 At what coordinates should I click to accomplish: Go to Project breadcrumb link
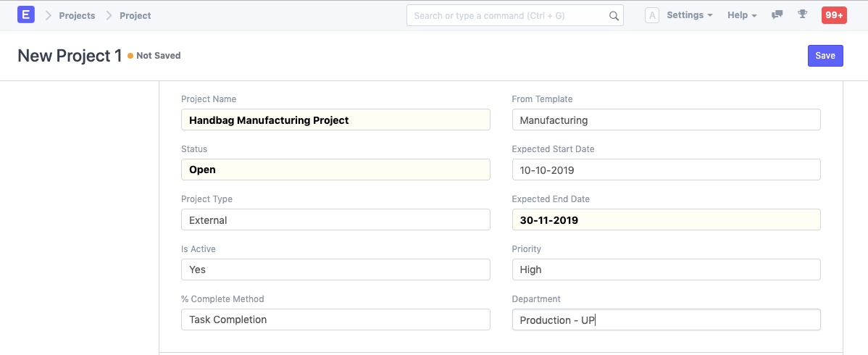pos(135,15)
